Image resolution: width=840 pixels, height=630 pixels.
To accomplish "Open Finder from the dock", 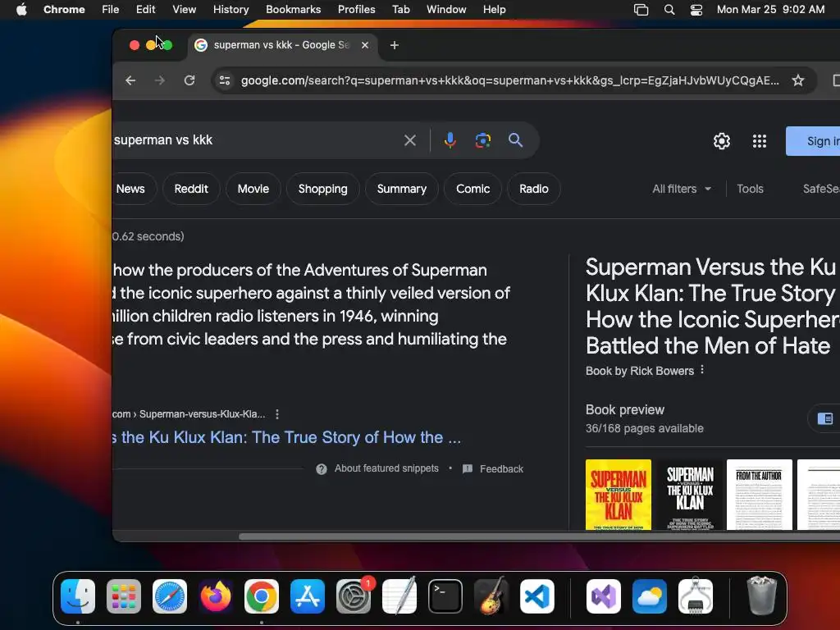I will click(78, 596).
